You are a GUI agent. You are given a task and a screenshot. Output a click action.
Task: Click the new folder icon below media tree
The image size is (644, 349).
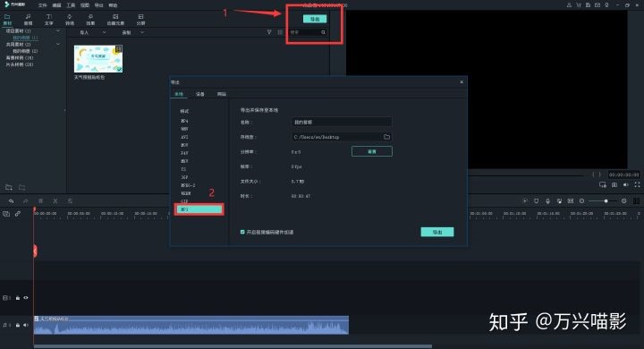point(9,187)
